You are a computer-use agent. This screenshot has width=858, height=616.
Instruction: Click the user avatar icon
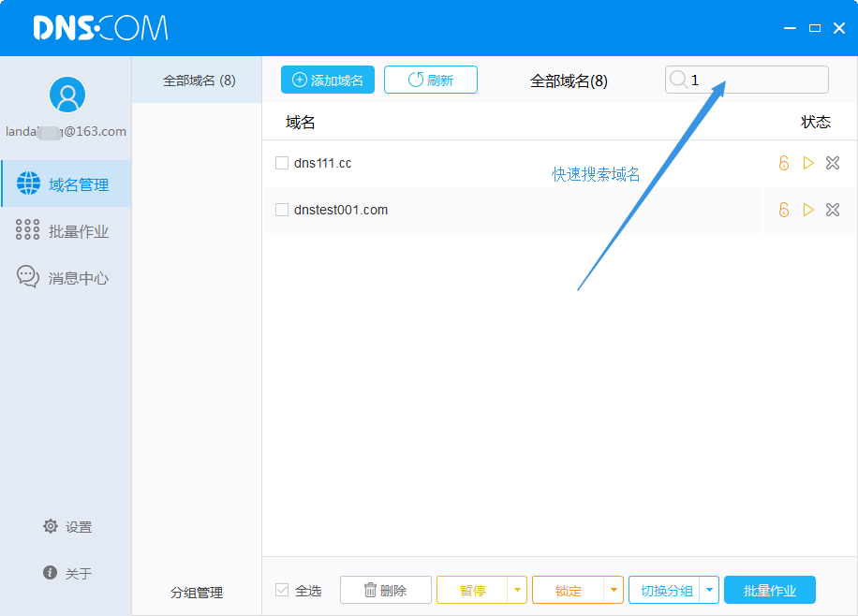coord(67,95)
